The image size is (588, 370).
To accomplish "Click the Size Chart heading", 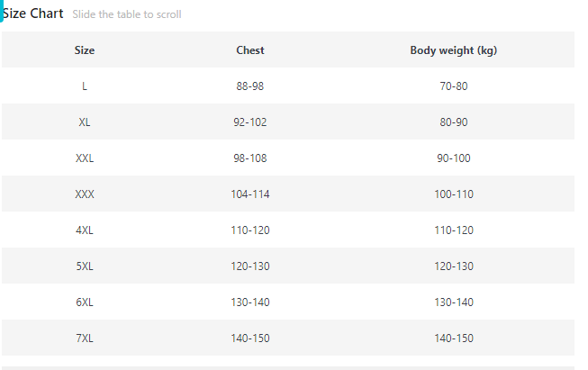I will click(33, 14).
